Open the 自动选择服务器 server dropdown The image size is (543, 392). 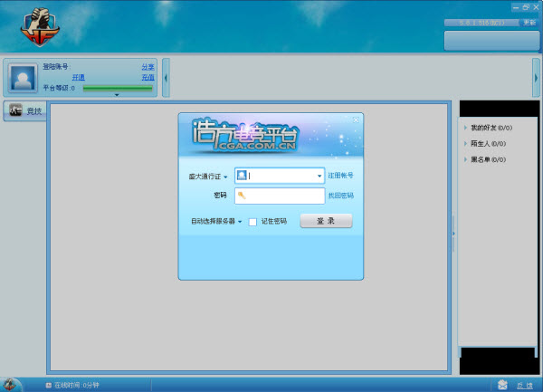tap(216, 221)
